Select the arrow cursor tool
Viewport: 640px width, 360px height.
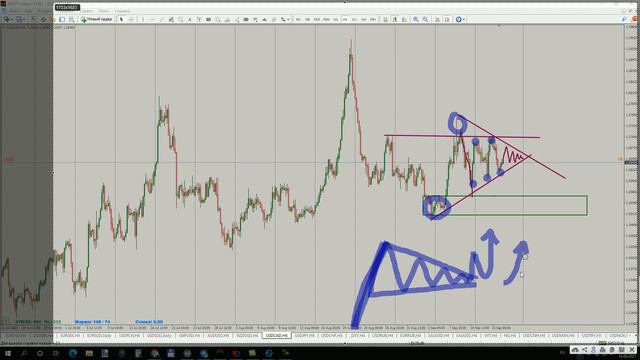122,19
